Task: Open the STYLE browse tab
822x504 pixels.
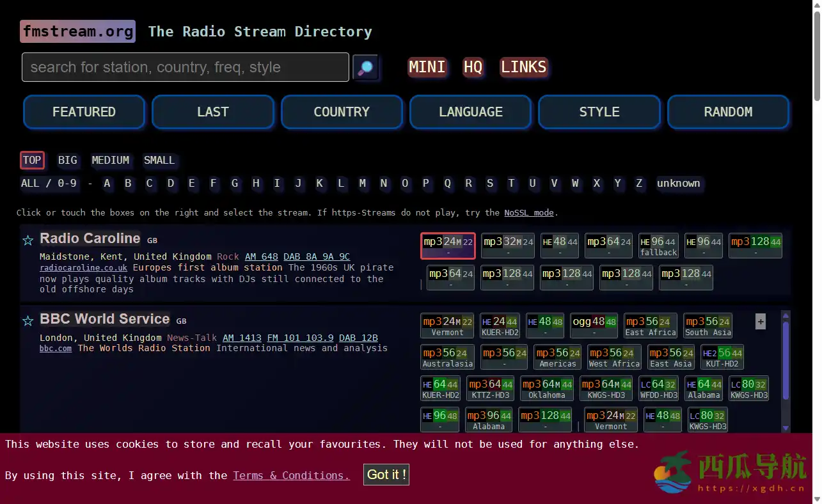Action: (599, 112)
